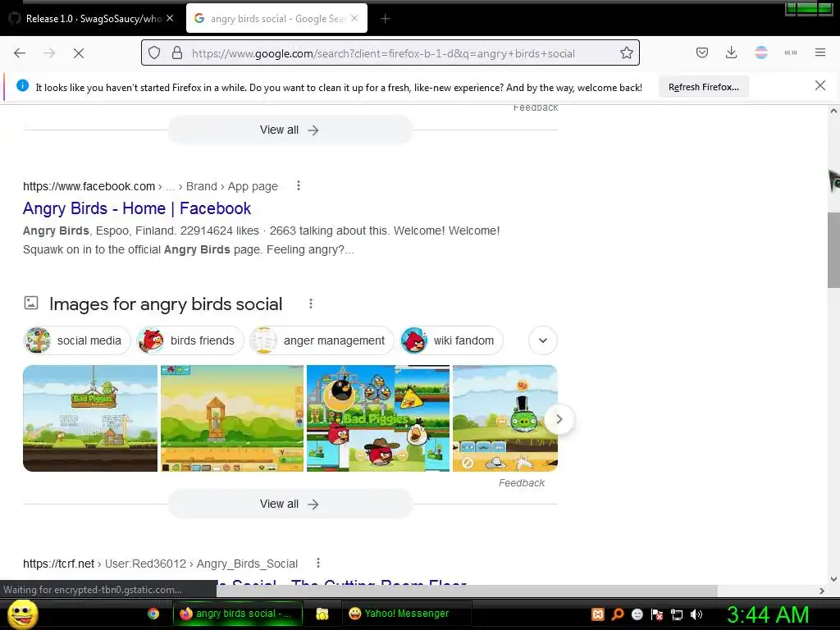Click View all below image results

tap(290, 504)
